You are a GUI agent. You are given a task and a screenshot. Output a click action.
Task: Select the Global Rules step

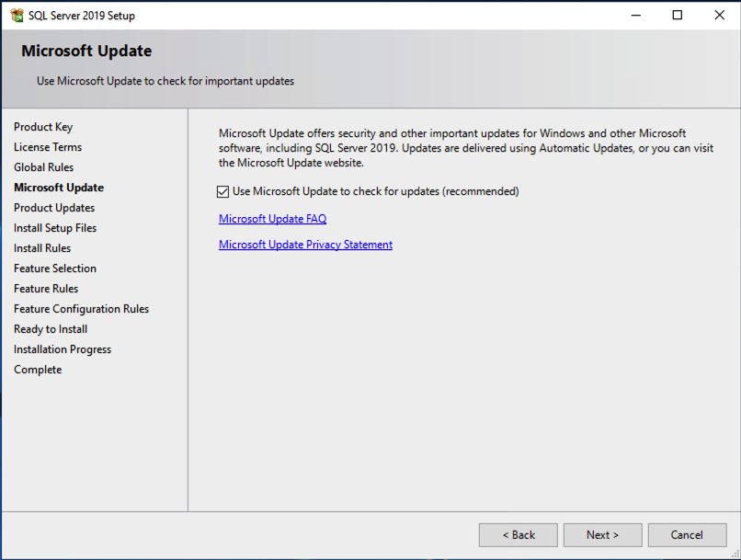43,166
